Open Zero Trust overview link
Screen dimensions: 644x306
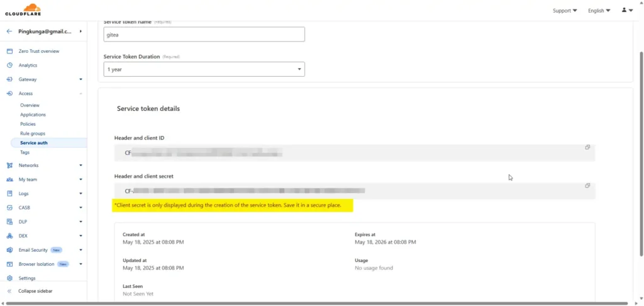coord(38,52)
